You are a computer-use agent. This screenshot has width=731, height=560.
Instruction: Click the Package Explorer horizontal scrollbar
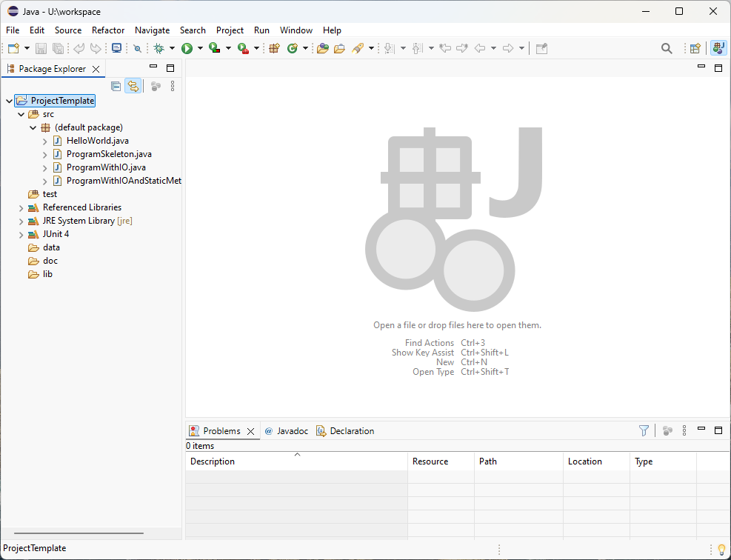[79, 533]
